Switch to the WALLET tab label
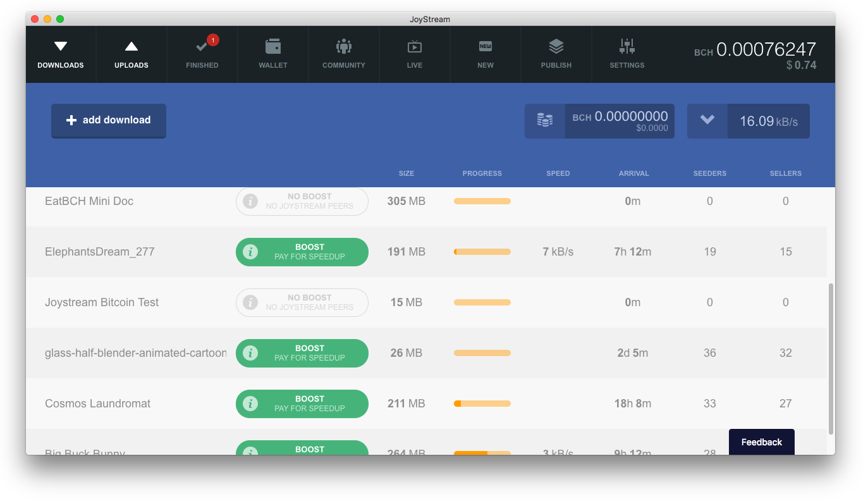868x501 pixels. pos(273,65)
